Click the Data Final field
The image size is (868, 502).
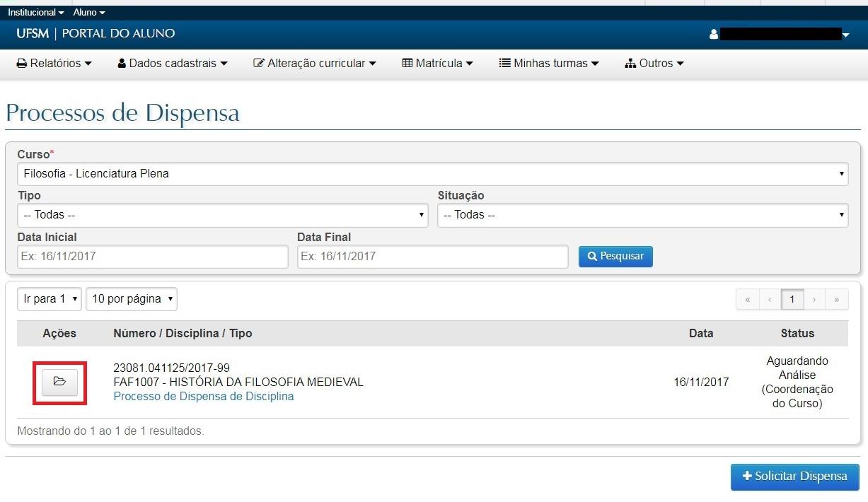coord(432,257)
